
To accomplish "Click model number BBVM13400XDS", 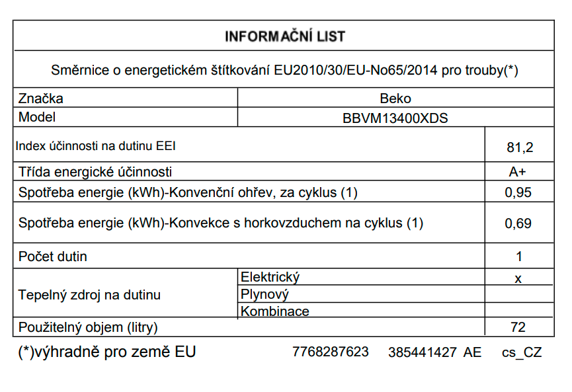I will tap(395, 118).
